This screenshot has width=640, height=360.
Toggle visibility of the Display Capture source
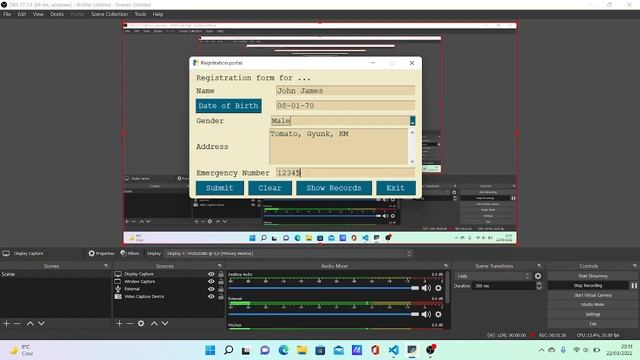click(x=211, y=274)
